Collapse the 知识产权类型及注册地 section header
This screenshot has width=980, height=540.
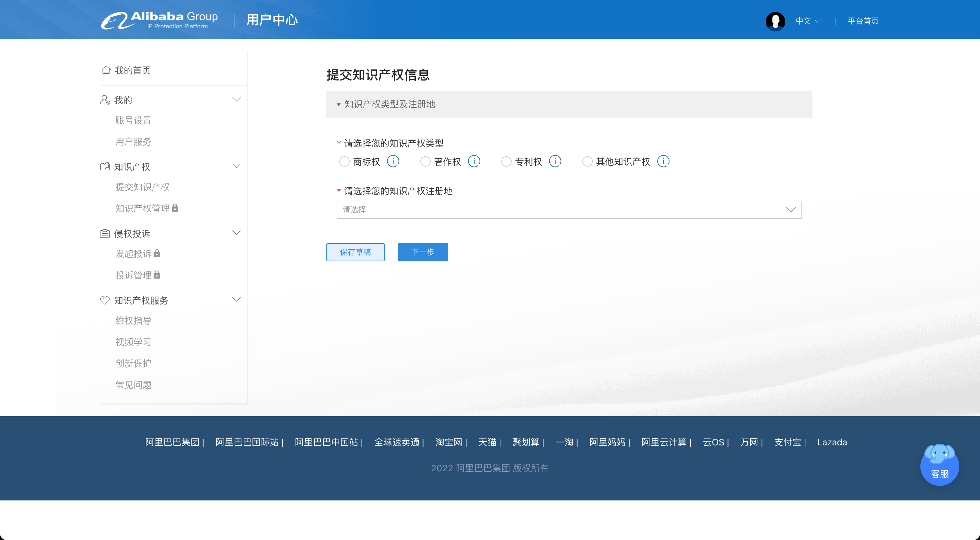tap(569, 104)
